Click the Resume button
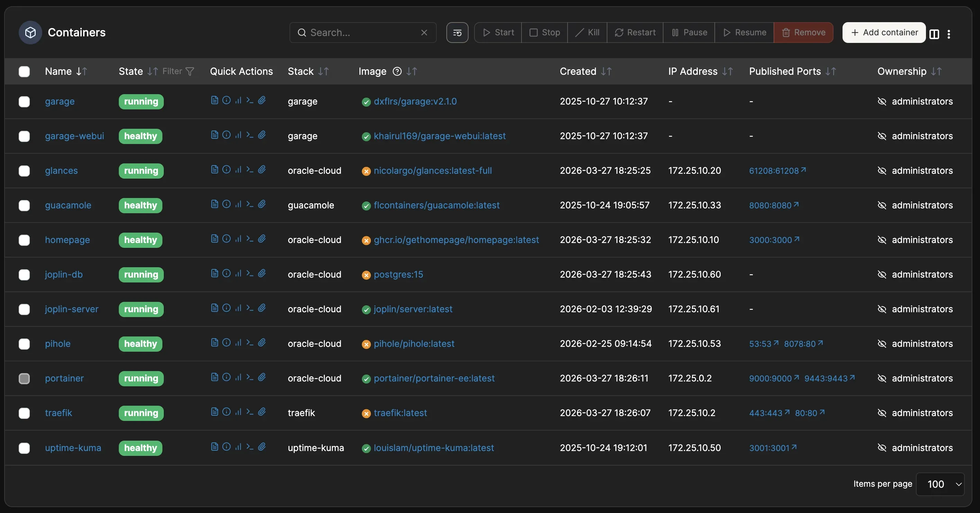This screenshot has height=513, width=980. (744, 32)
